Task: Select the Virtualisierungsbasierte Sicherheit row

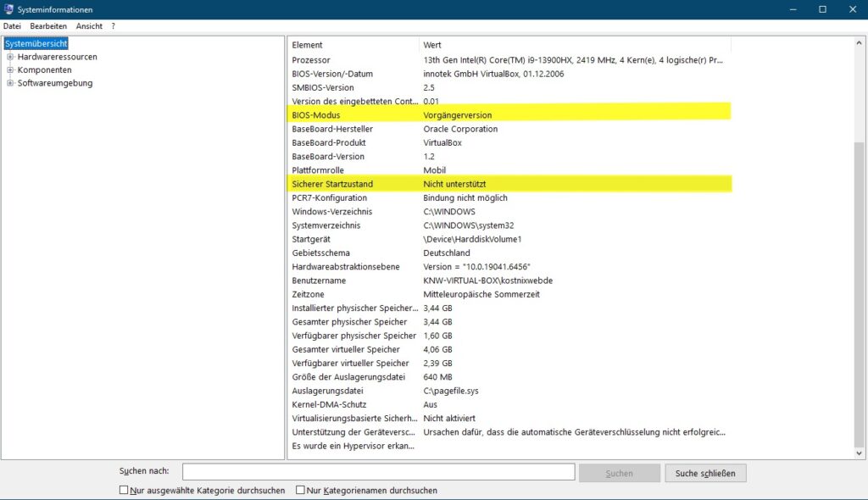Action: (x=509, y=419)
